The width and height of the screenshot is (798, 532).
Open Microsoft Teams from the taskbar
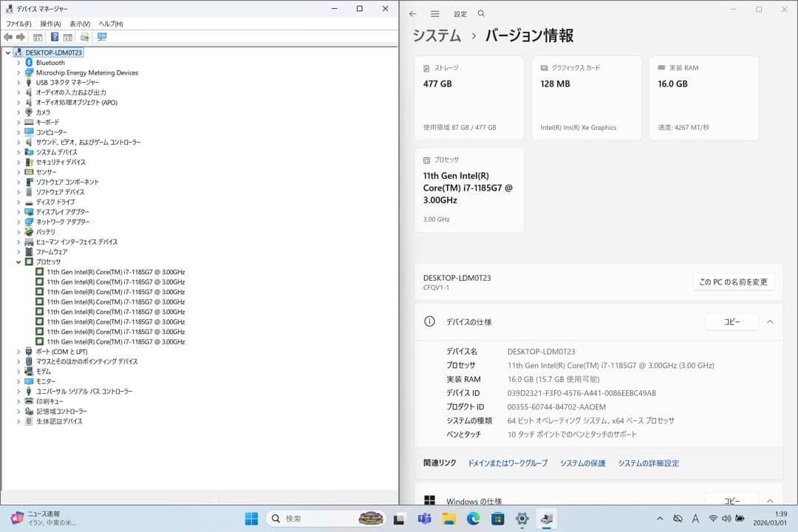pos(425,519)
